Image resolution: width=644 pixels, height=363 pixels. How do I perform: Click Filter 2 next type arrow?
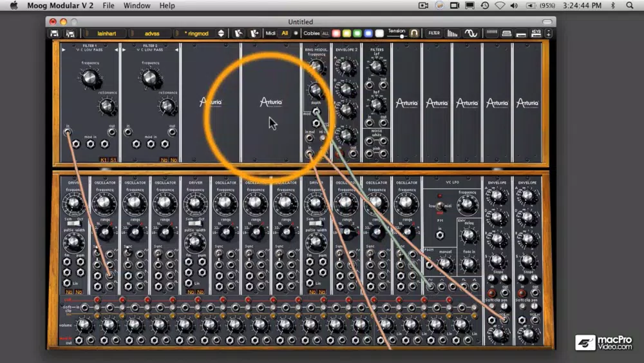(176, 50)
